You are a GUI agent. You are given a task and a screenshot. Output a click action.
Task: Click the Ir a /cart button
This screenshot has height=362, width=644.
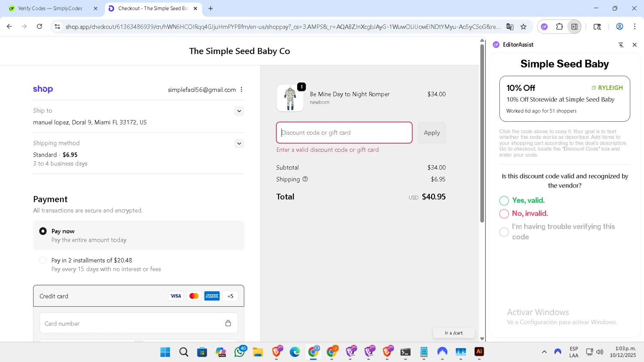454,333
